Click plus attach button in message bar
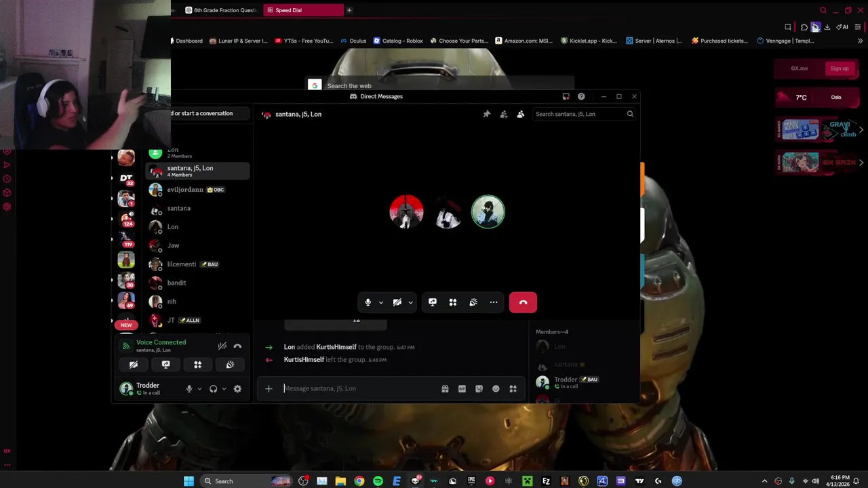 tap(269, 388)
